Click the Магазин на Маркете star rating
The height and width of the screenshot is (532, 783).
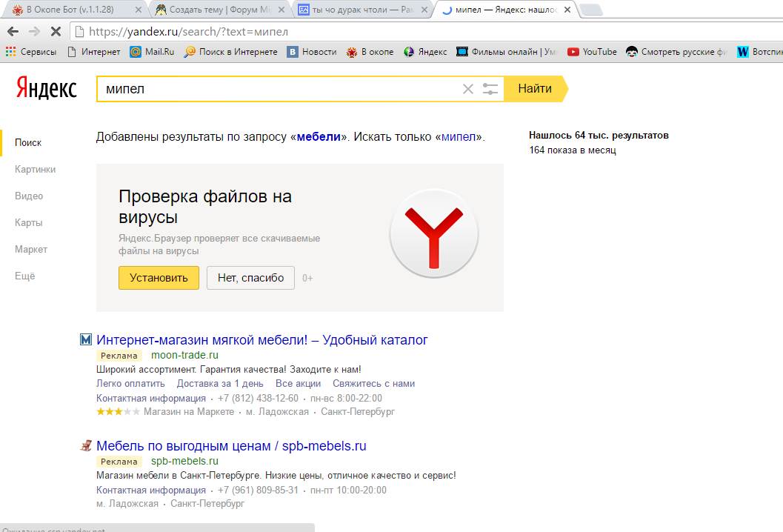pyautogui.click(x=118, y=412)
